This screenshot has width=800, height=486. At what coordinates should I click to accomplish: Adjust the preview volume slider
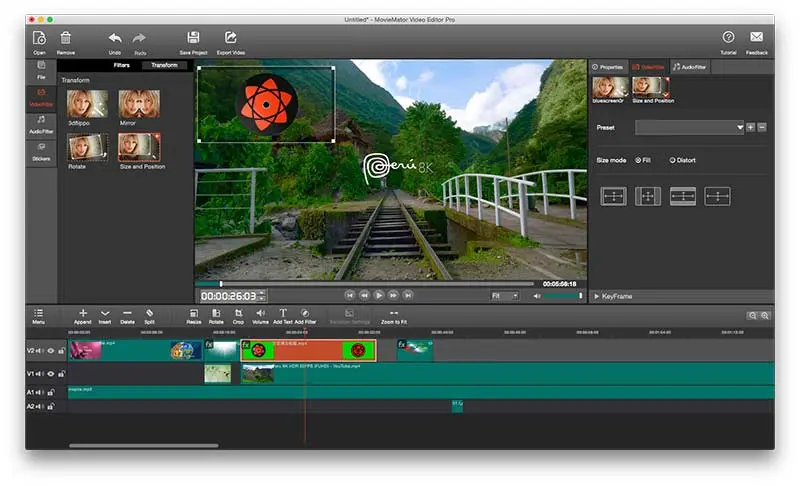click(563, 296)
